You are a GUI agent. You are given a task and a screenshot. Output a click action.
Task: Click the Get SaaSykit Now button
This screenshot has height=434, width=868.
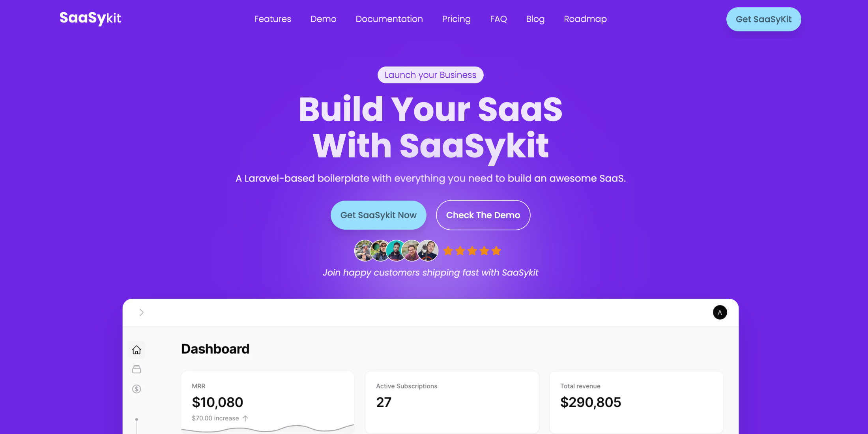pos(378,215)
